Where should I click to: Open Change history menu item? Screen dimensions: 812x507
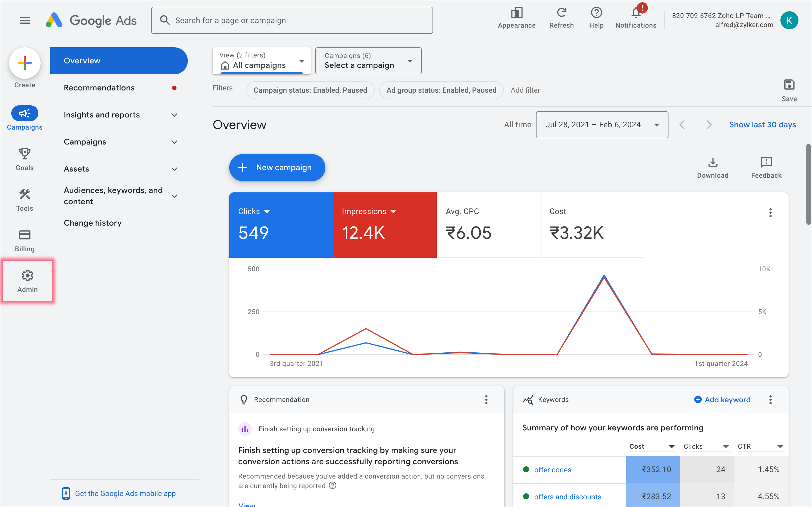[x=92, y=223]
